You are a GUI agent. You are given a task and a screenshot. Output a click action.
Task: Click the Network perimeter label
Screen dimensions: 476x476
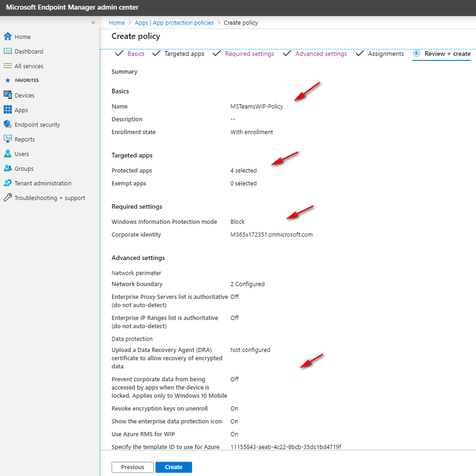coord(136,273)
